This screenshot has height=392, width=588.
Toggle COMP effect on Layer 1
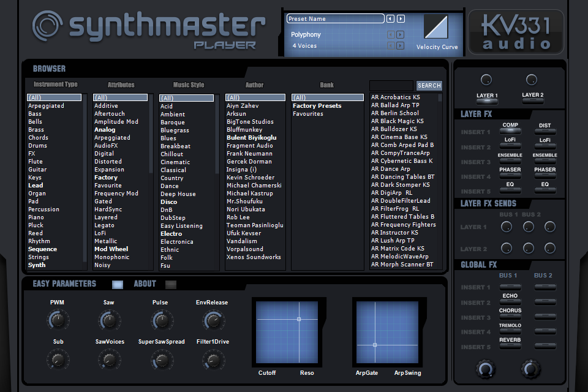click(x=510, y=130)
